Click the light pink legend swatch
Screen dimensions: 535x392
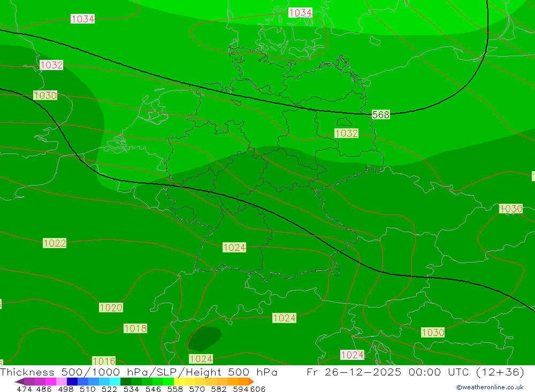(62, 381)
